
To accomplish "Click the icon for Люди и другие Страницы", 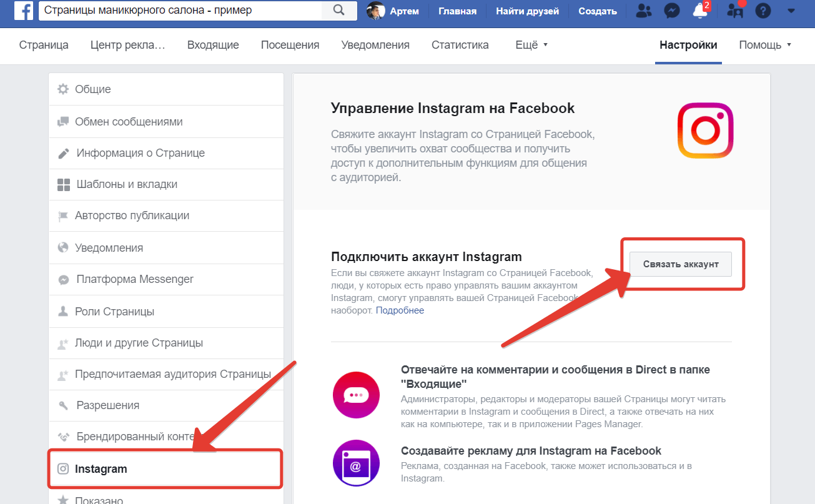I will [63, 343].
